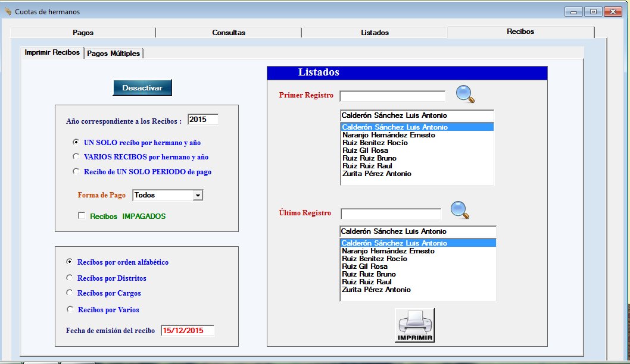Screen dimensions: 630x364
Task: Click the Año correspondiente a los Recibos field
Action: coord(202,120)
